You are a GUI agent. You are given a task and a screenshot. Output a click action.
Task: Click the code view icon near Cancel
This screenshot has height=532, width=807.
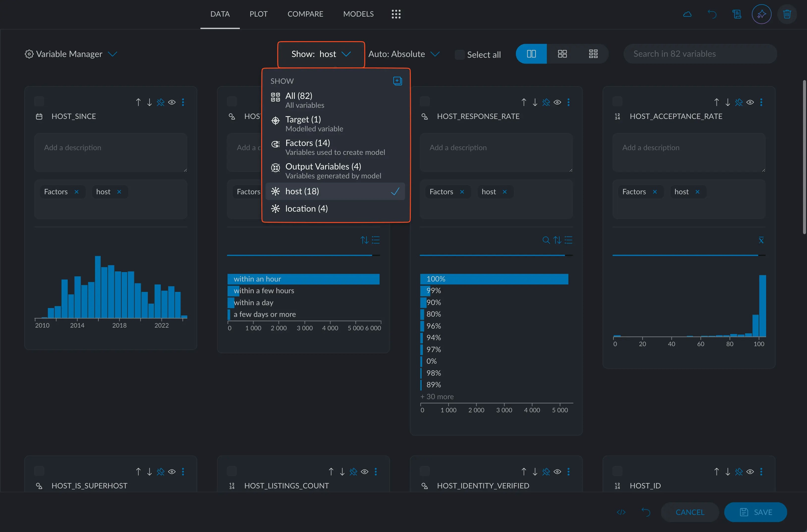point(621,512)
